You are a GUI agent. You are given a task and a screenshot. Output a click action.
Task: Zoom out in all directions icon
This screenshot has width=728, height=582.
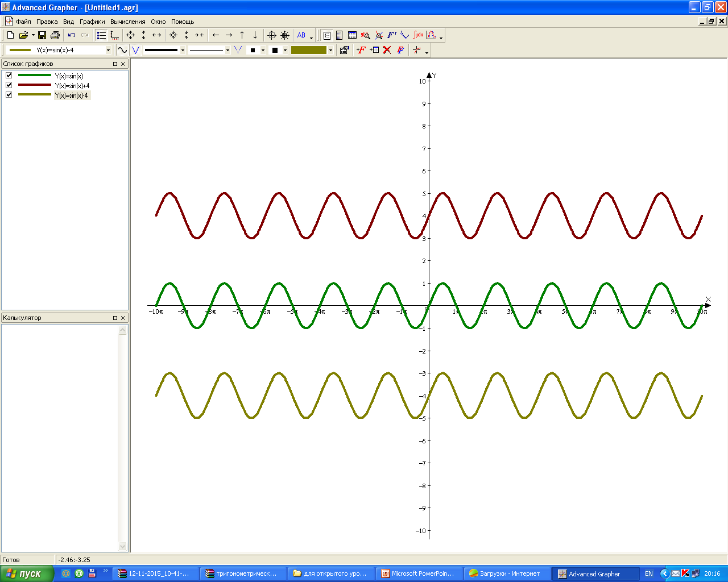[x=131, y=35]
